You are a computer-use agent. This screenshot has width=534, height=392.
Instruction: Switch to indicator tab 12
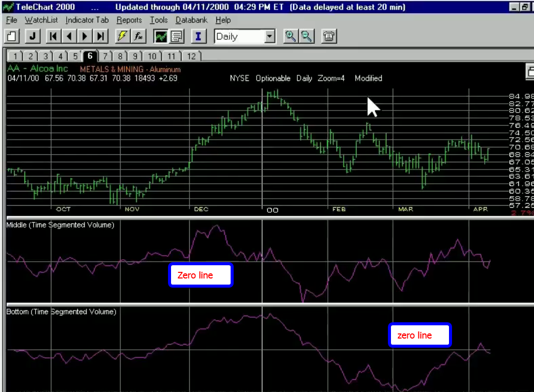point(191,56)
